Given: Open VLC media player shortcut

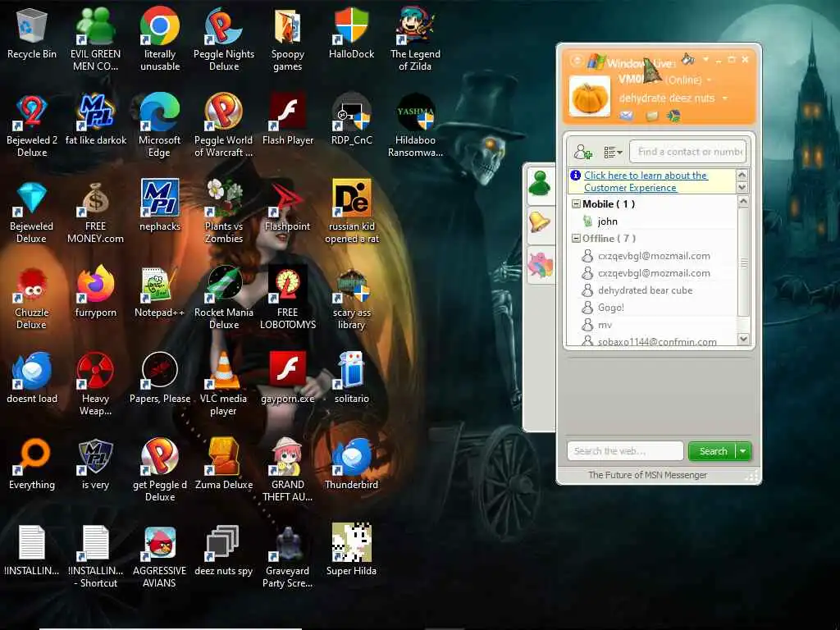Looking at the screenshot, I should coord(224,384).
